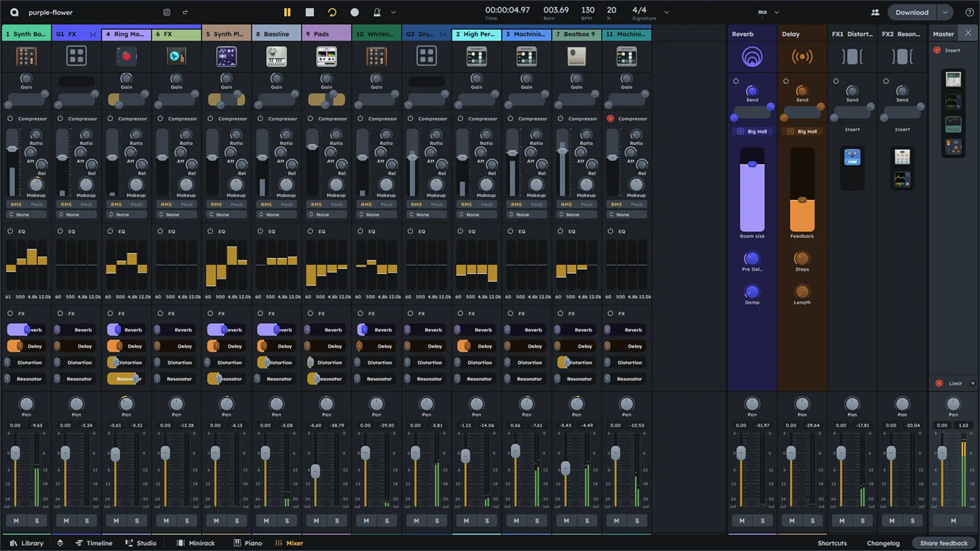Close the Master strip with the X

tap(968, 33)
